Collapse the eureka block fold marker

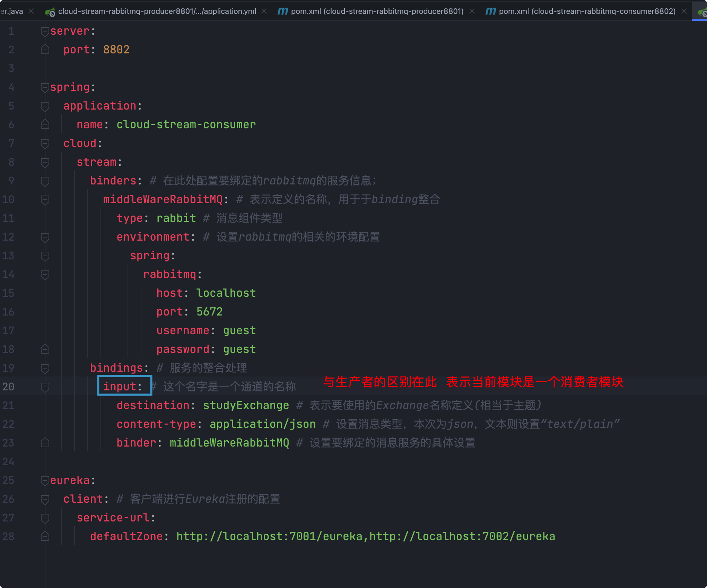coord(45,481)
